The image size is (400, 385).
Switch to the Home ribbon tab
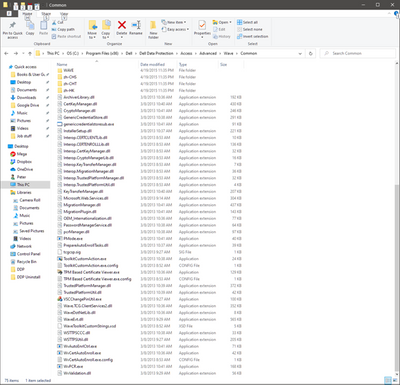27,14
